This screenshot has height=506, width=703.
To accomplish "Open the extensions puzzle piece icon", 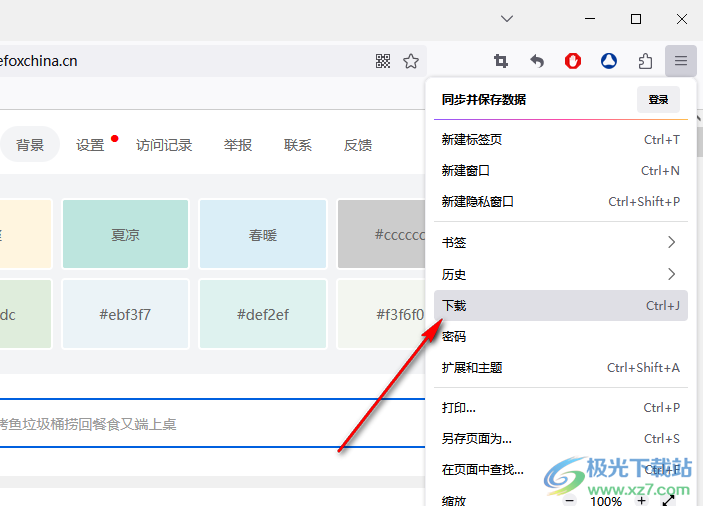I will coord(645,61).
